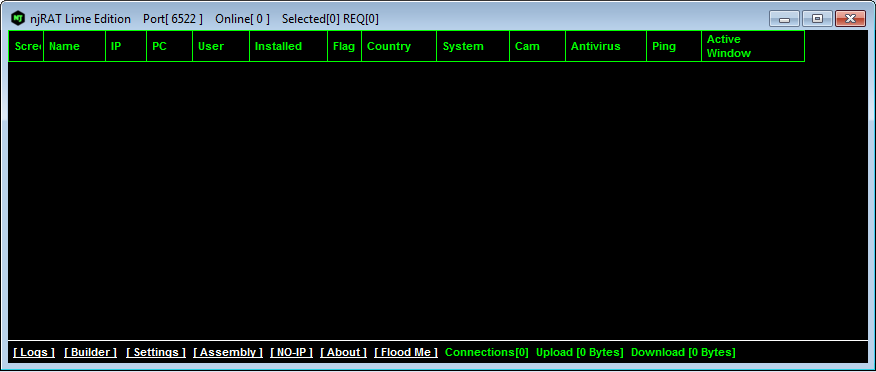
Task: Open the Logs link
Action: tap(34, 352)
